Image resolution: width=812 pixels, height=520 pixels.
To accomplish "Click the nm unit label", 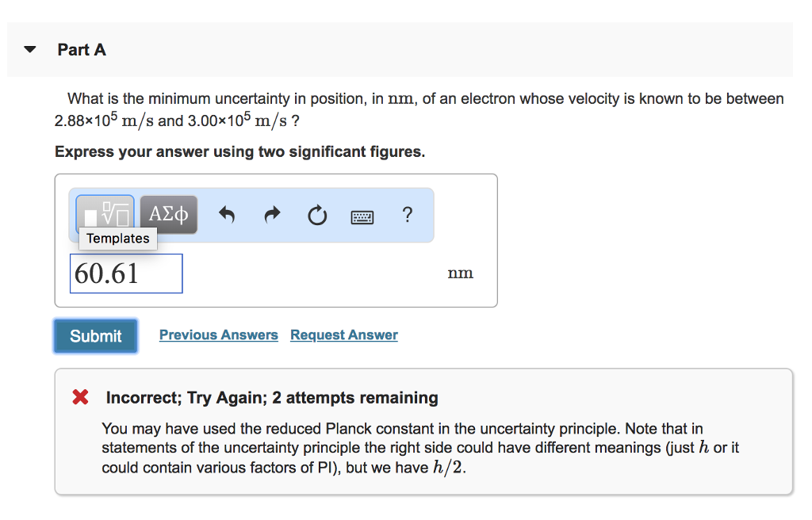I will (461, 273).
